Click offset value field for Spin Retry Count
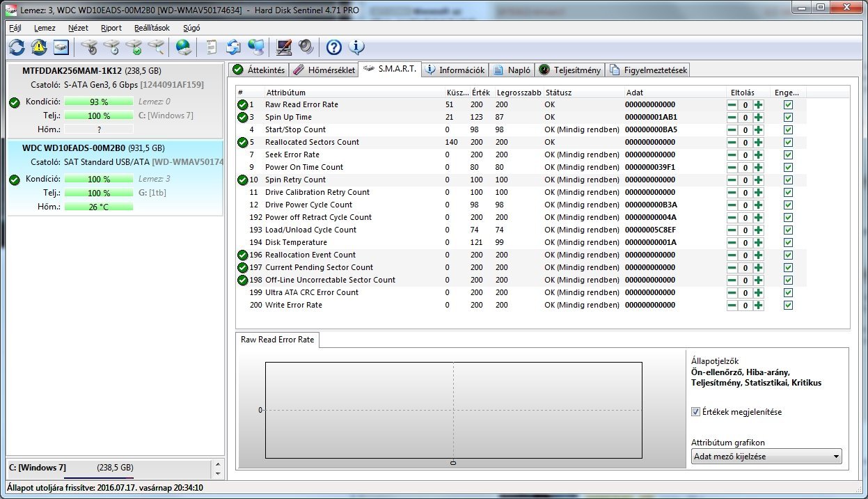 click(x=745, y=180)
